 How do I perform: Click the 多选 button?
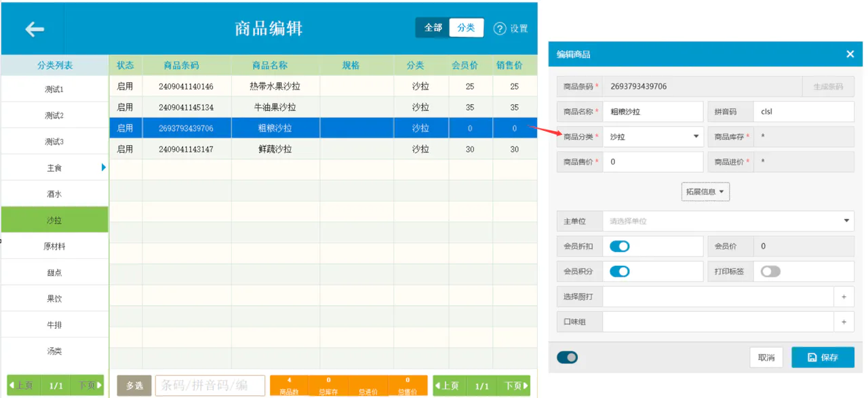[x=134, y=386]
